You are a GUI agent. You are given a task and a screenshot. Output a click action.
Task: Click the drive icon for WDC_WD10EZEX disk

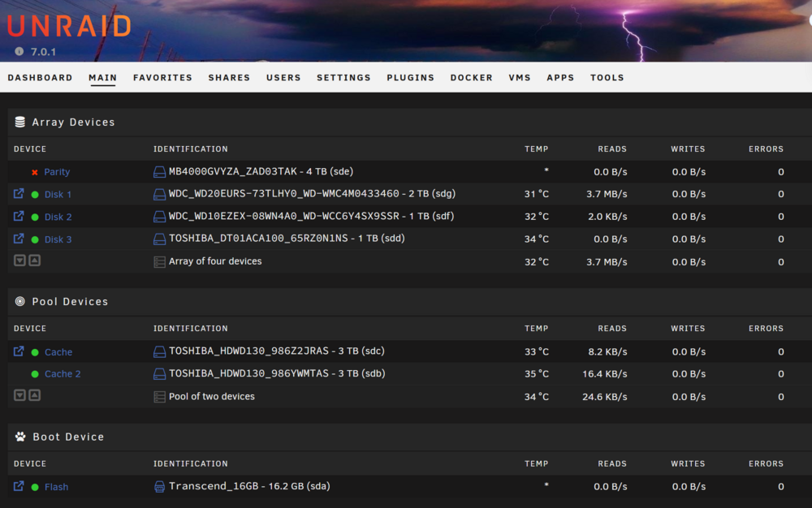[x=159, y=217]
